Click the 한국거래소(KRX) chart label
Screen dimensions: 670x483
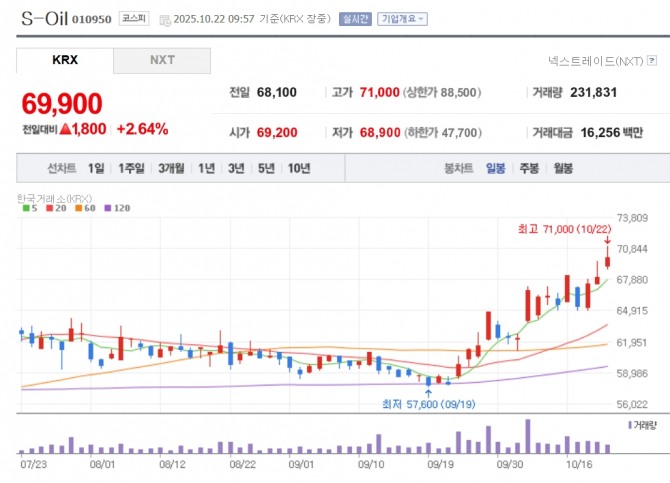pyautogui.click(x=54, y=199)
